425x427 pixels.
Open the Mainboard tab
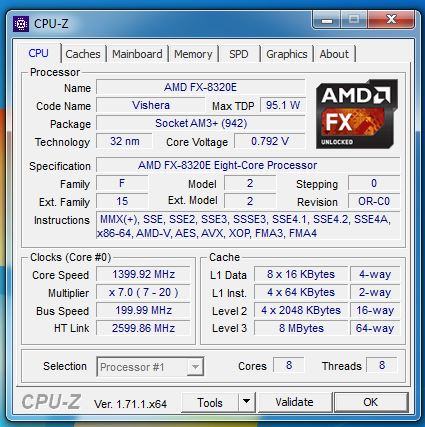pyautogui.click(x=137, y=54)
